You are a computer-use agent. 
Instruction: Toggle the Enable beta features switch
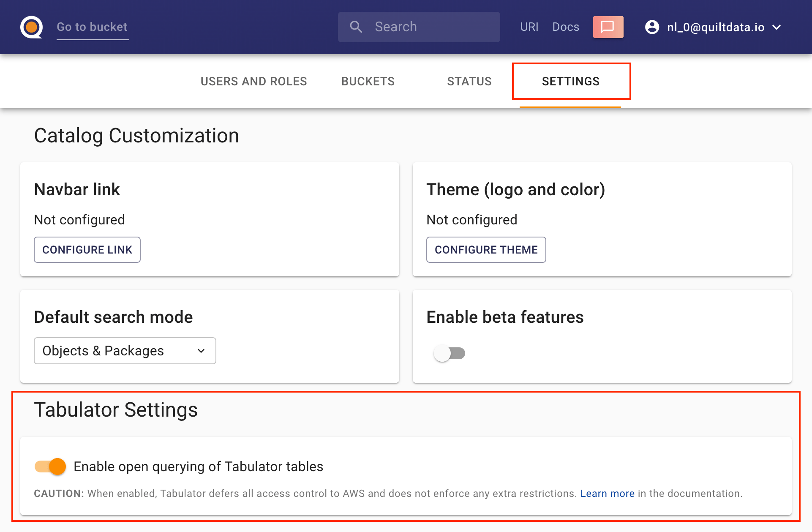point(449,353)
